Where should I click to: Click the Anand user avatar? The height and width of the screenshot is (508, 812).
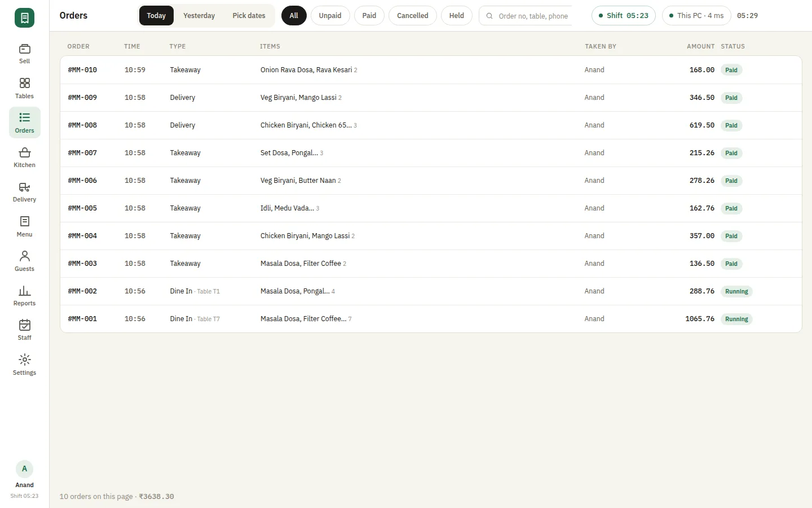[x=24, y=469]
